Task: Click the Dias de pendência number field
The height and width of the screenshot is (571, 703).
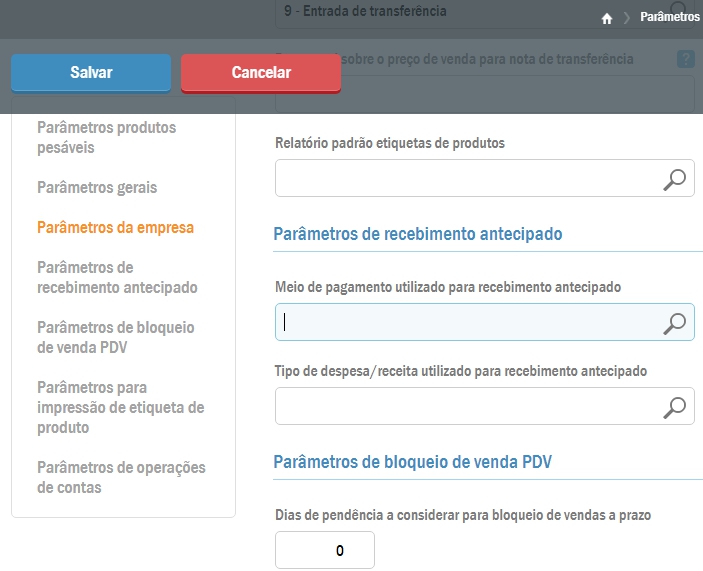Action: tap(324, 550)
